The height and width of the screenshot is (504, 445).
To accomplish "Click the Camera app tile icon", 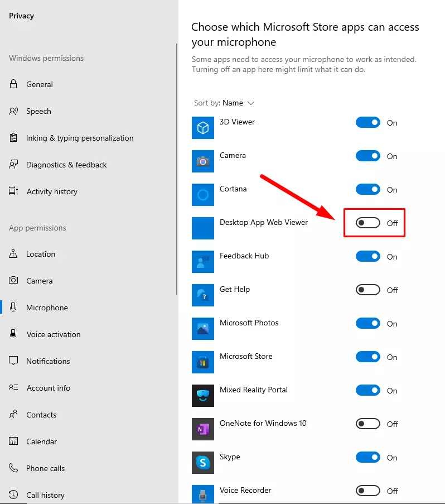I will click(x=203, y=161).
